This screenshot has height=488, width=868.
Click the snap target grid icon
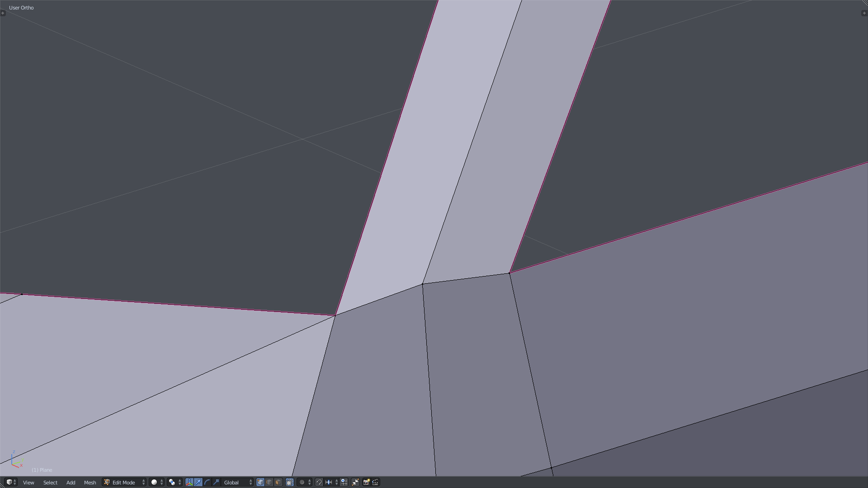pos(344,482)
